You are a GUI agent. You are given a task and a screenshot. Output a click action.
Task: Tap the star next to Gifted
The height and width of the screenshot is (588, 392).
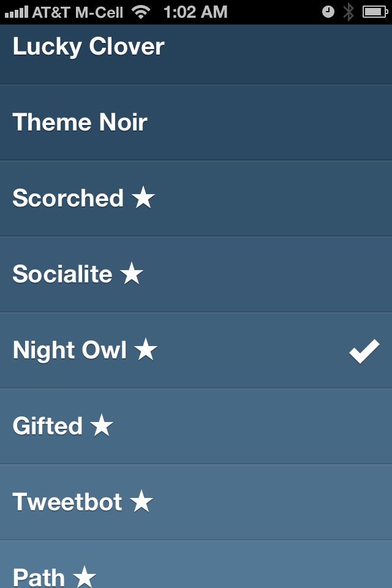point(102,426)
